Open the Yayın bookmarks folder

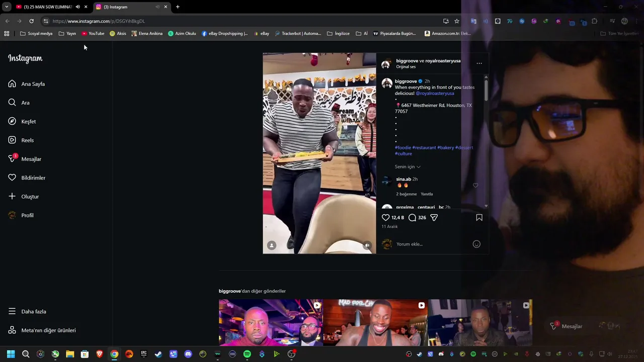(67, 34)
